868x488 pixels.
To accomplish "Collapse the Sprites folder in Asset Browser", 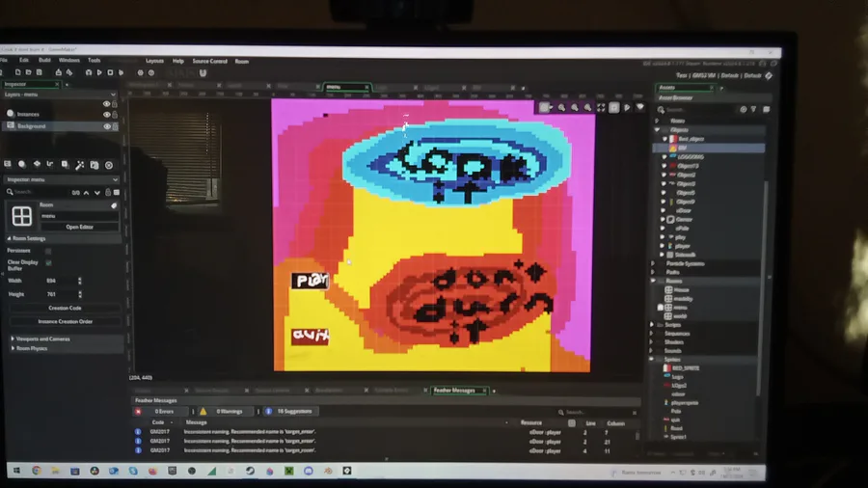I will (652, 360).
